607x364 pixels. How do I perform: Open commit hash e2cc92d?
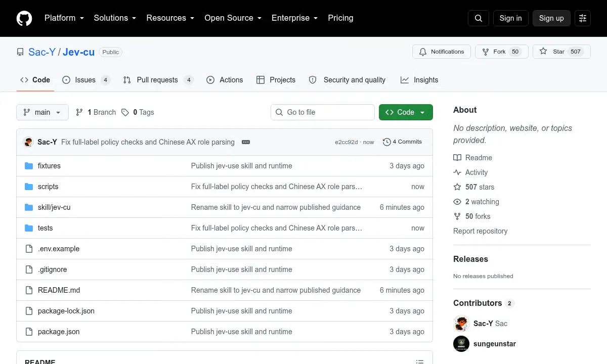pyautogui.click(x=346, y=142)
